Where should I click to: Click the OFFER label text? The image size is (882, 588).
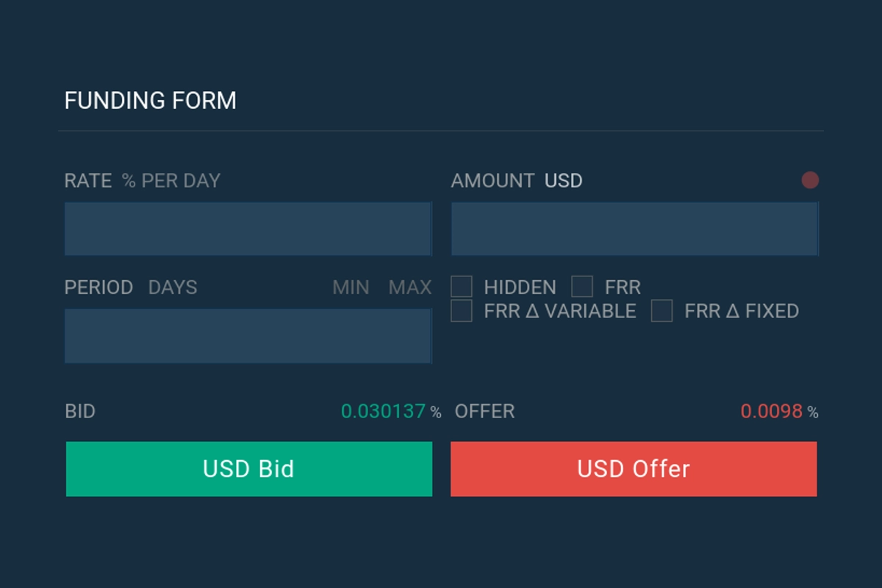click(484, 412)
